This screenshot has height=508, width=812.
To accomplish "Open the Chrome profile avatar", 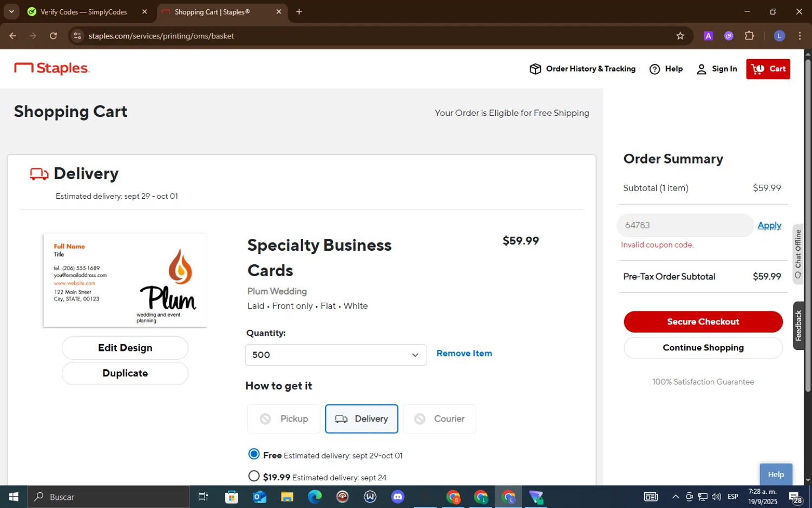I will [x=780, y=36].
